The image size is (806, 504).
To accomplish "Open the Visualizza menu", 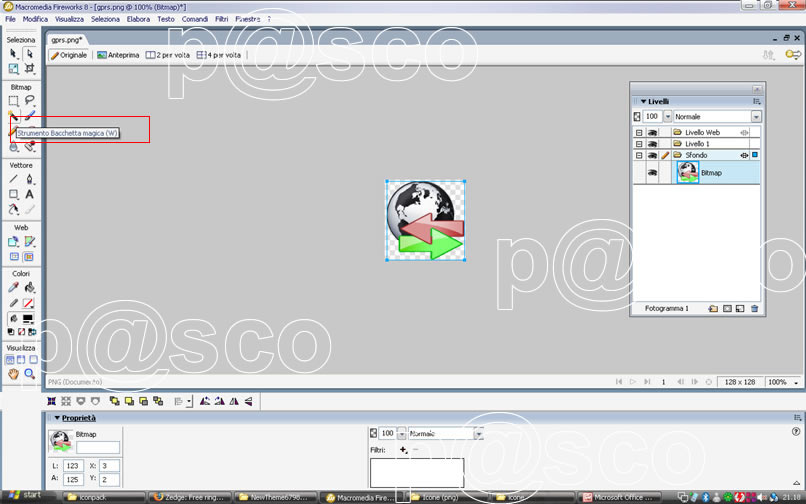I will 69,19.
